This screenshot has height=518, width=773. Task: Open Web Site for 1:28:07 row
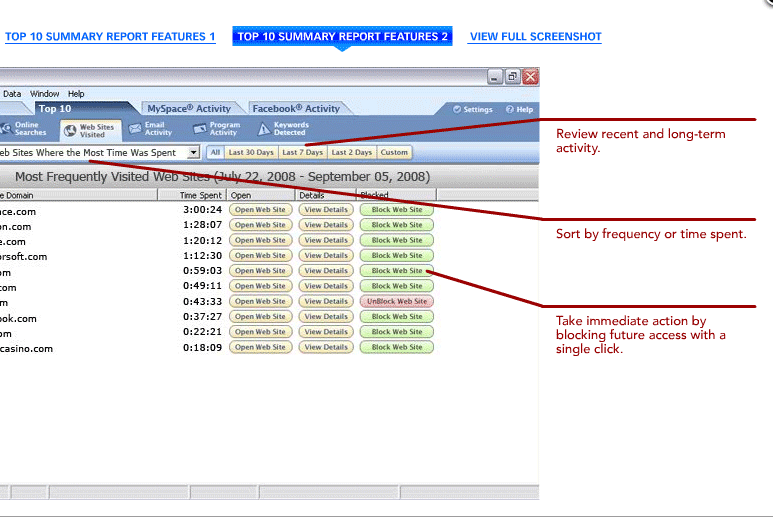click(x=260, y=225)
